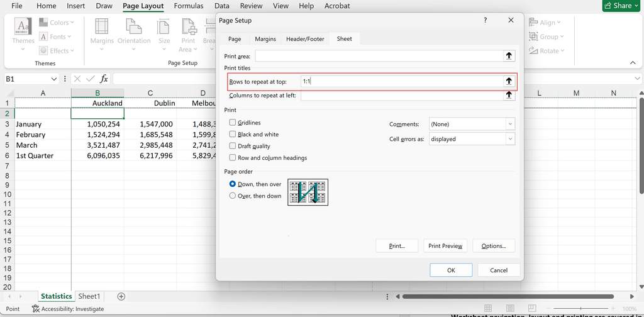Confirm formula entry with the checkmark icon
644x317 pixels.
(x=91, y=79)
